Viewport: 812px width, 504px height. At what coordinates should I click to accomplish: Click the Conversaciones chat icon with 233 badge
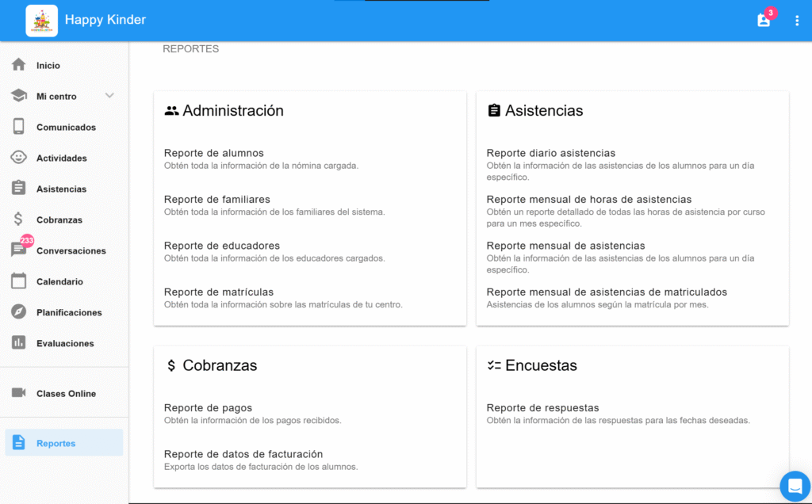19,250
